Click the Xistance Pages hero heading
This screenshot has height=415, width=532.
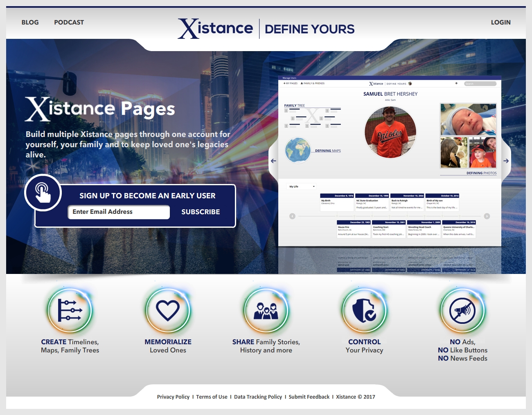click(x=100, y=109)
